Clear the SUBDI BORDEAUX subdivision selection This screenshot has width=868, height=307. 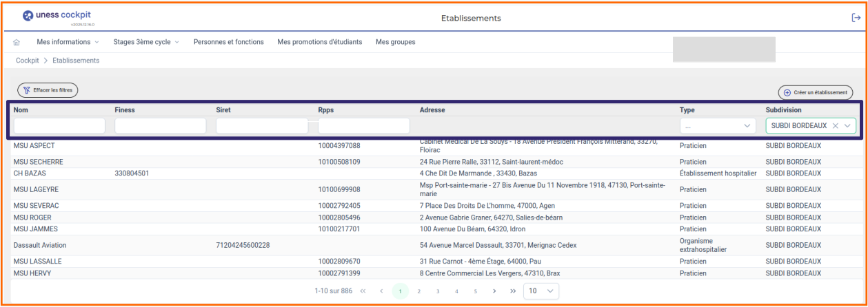[x=835, y=126]
